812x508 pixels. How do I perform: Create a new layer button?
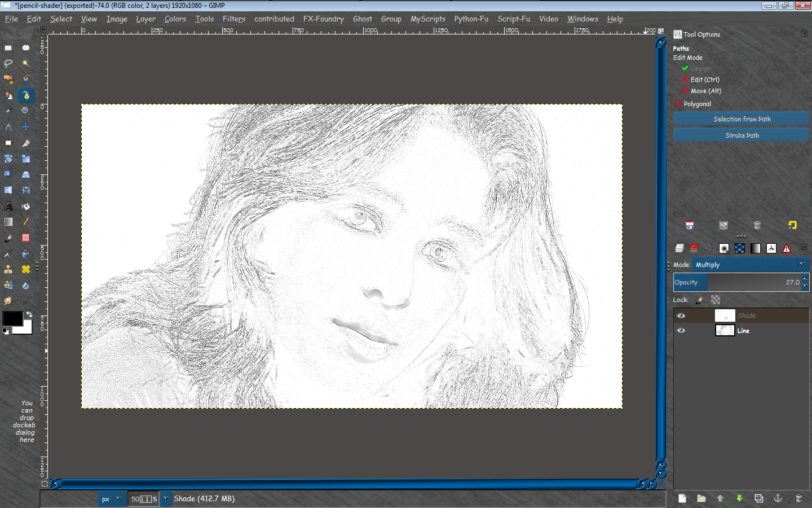(x=682, y=498)
